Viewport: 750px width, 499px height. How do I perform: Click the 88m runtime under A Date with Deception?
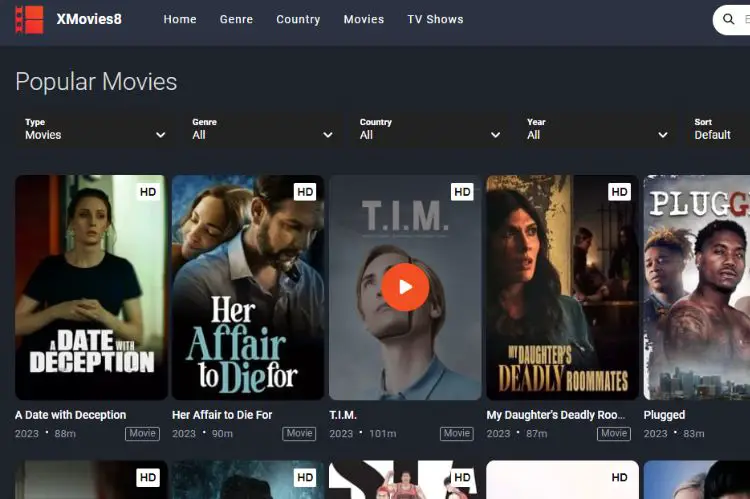65,434
